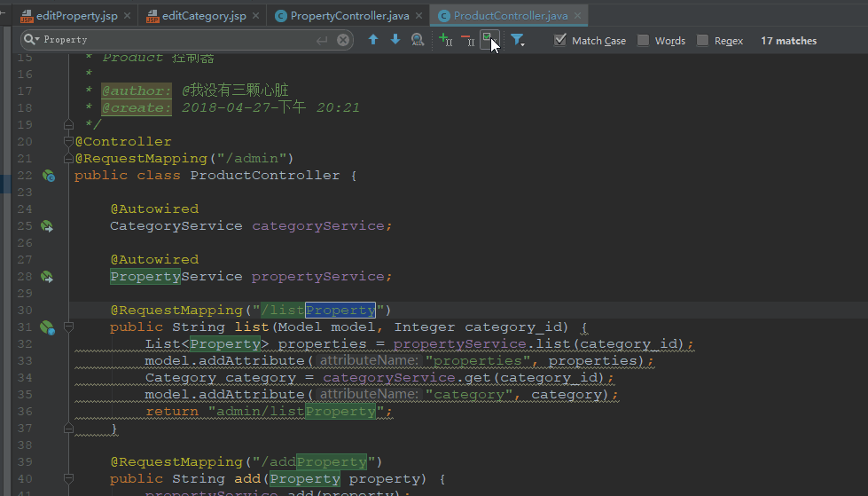Click line number 30 in gutter
868x496 pixels.
click(24, 310)
